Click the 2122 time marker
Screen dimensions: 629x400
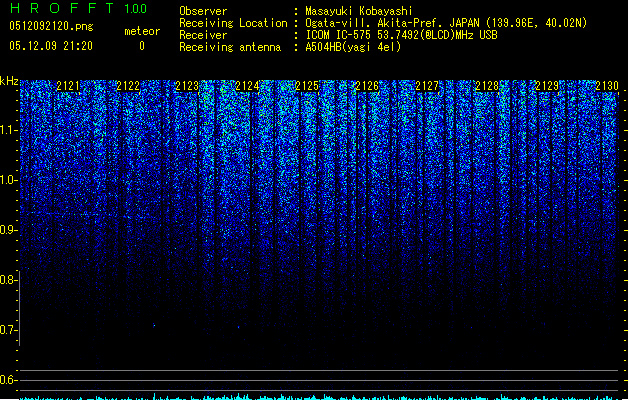(x=128, y=86)
